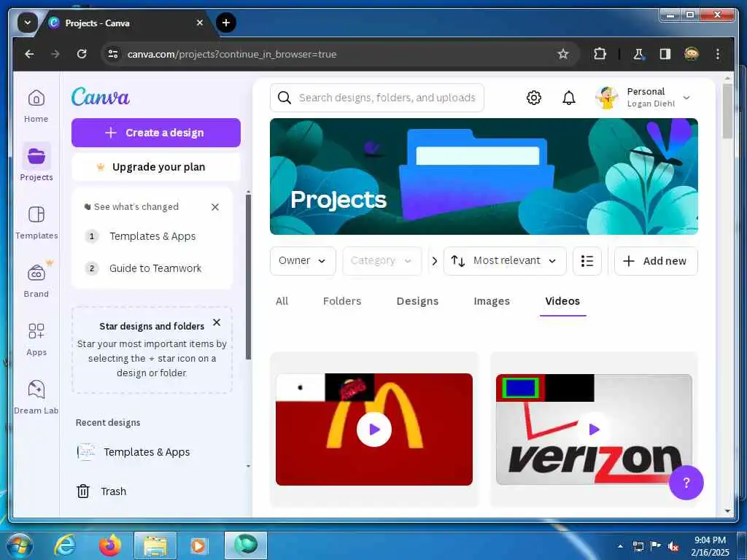Open the purple help question mark button
This screenshot has width=747, height=560.
[x=686, y=483]
